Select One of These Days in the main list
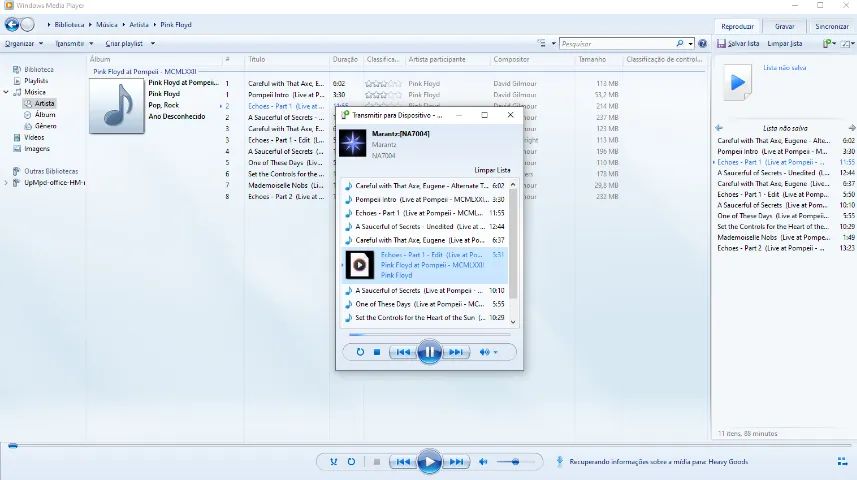 coord(286,163)
